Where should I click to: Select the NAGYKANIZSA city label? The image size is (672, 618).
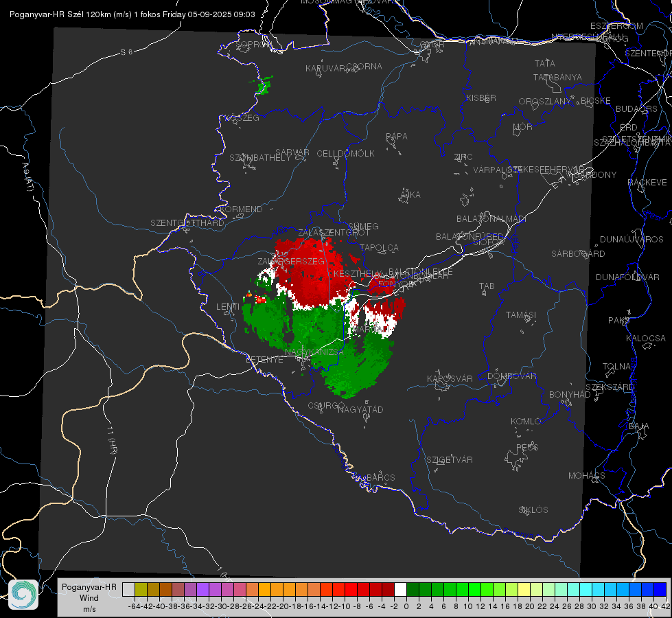(314, 352)
